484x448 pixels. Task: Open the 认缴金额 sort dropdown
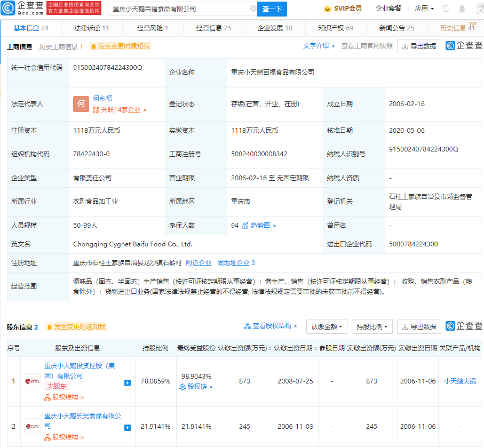click(327, 326)
